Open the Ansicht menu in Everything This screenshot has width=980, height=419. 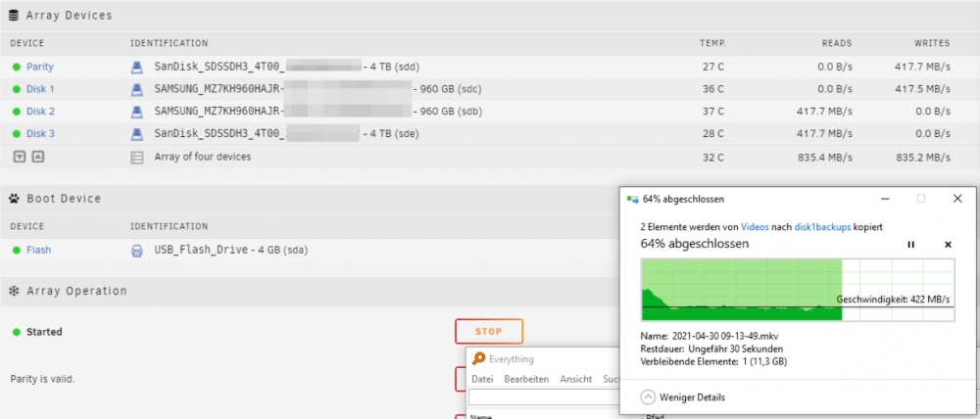(x=575, y=379)
